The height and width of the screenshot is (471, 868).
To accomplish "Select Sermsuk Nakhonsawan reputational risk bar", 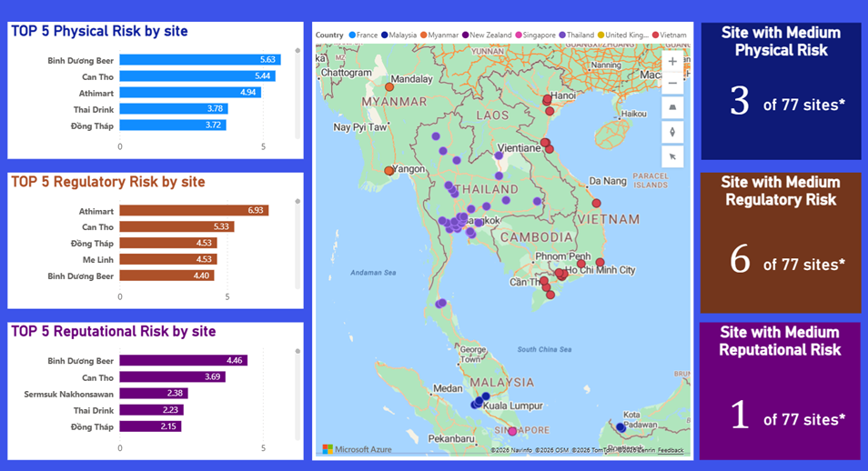I will [154, 394].
